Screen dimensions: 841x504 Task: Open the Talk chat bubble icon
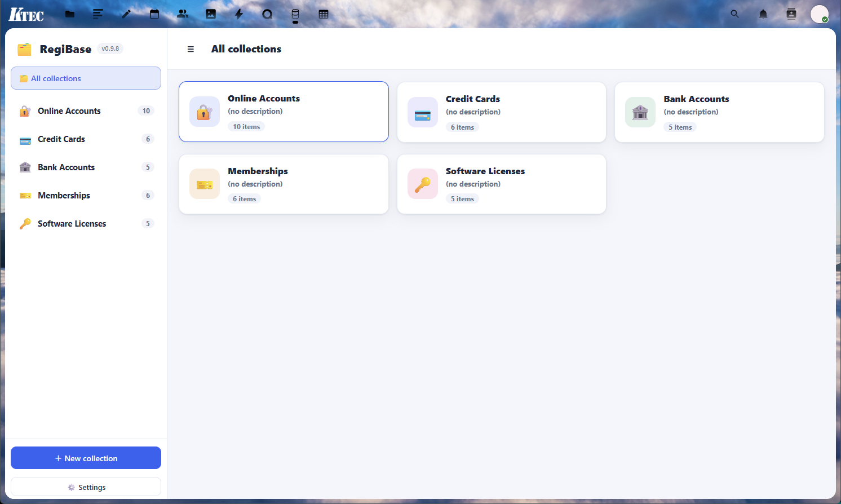tap(267, 14)
